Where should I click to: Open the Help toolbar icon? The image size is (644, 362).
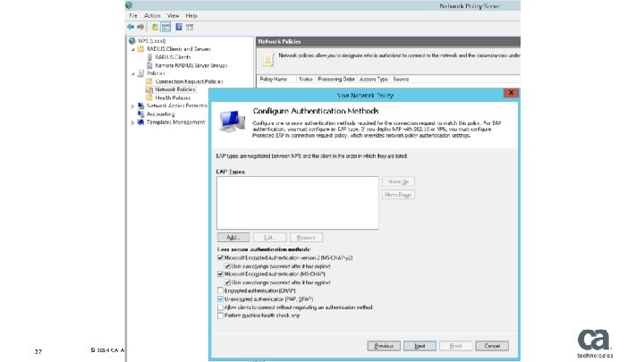pos(179,27)
